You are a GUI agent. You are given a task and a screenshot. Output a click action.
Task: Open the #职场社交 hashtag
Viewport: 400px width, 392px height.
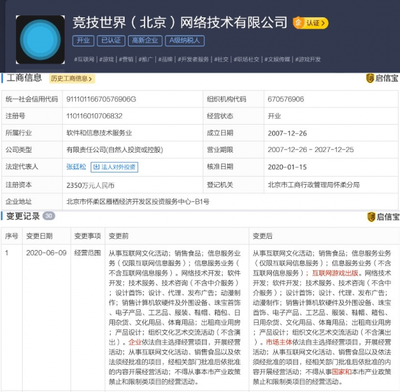coord(246,59)
